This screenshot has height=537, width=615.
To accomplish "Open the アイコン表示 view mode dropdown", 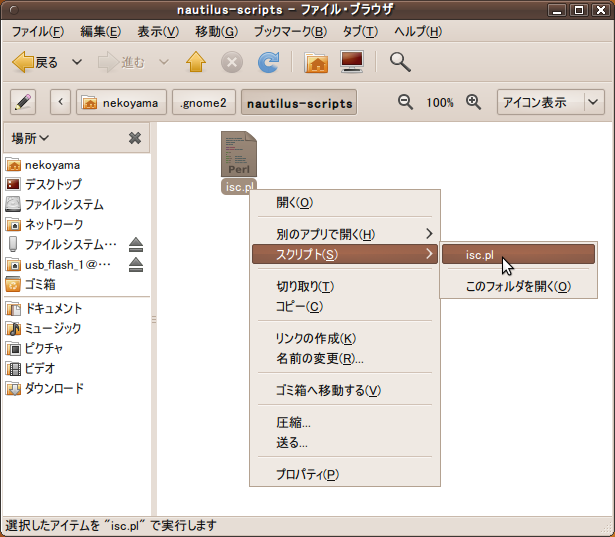I will (x=552, y=102).
